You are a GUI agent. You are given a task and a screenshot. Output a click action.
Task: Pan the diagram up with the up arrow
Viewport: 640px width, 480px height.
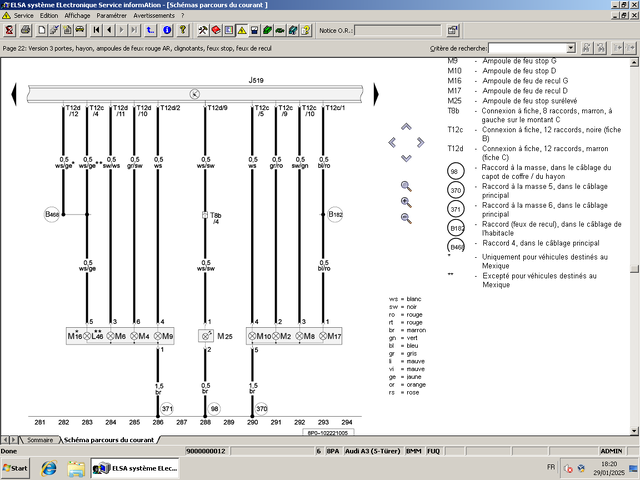pos(406,126)
